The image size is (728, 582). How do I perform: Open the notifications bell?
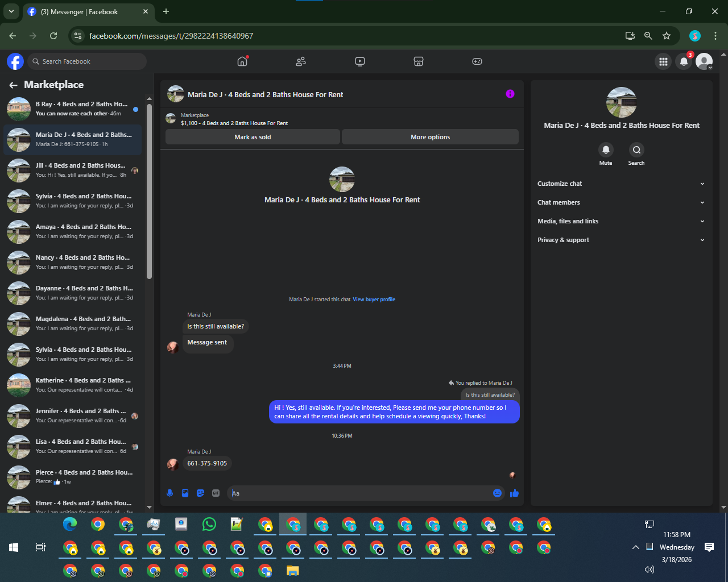click(684, 61)
